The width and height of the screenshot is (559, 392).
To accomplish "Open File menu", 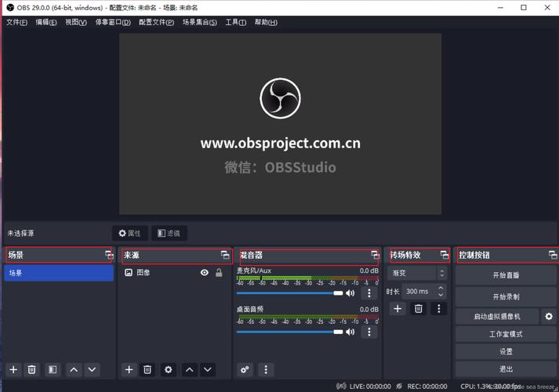I will tap(16, 22).
